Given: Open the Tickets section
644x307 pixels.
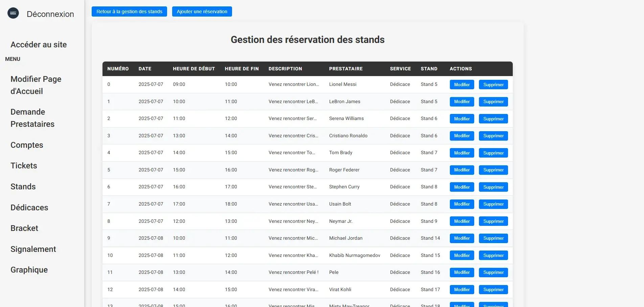Looking at the screenshot, I should click(x=24, y=165).
